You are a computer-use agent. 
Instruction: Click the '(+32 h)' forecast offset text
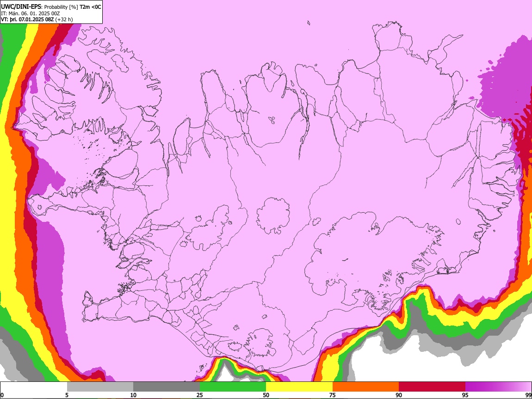coord(64,19)
